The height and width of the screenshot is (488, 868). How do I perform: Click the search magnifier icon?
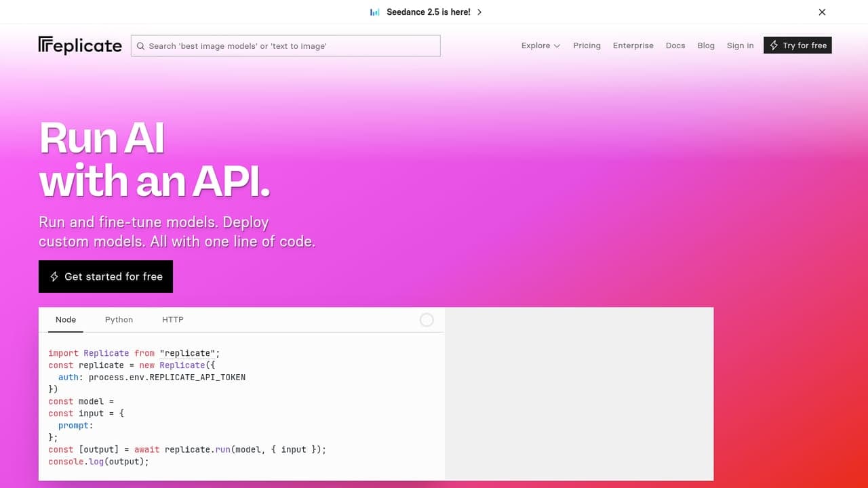(x=140, y=46)
